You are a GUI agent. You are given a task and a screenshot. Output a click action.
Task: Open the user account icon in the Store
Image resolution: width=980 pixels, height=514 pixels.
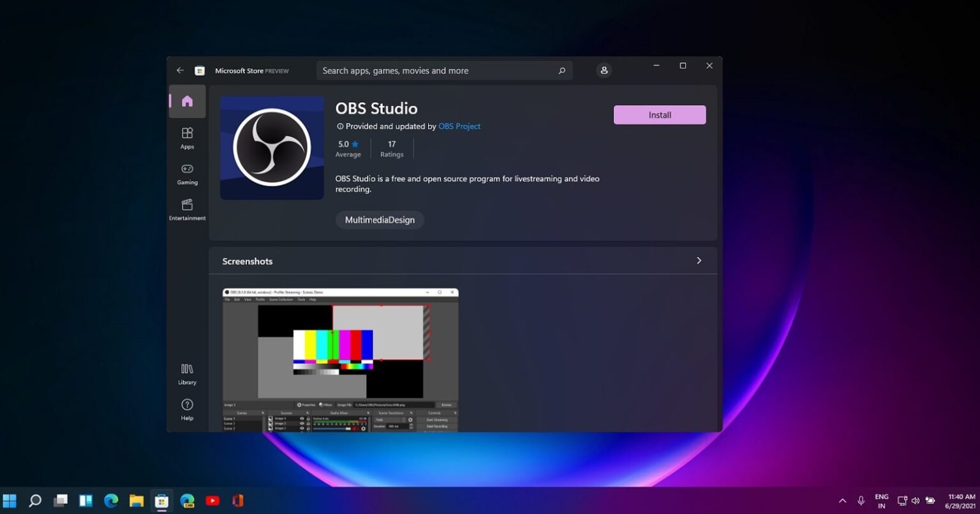pyautogui.click(x=604, y=70)
